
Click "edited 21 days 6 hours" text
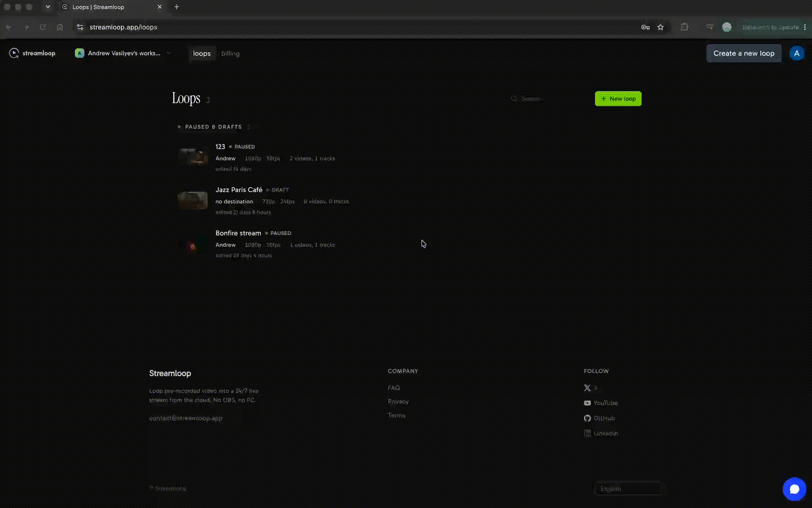click(x=243, y=212)
